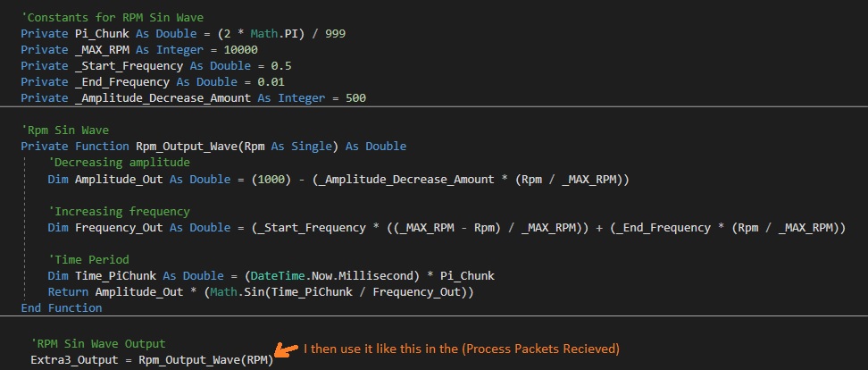Click the orange arrow annotation
868x370 pixels.
click(286, 350)
